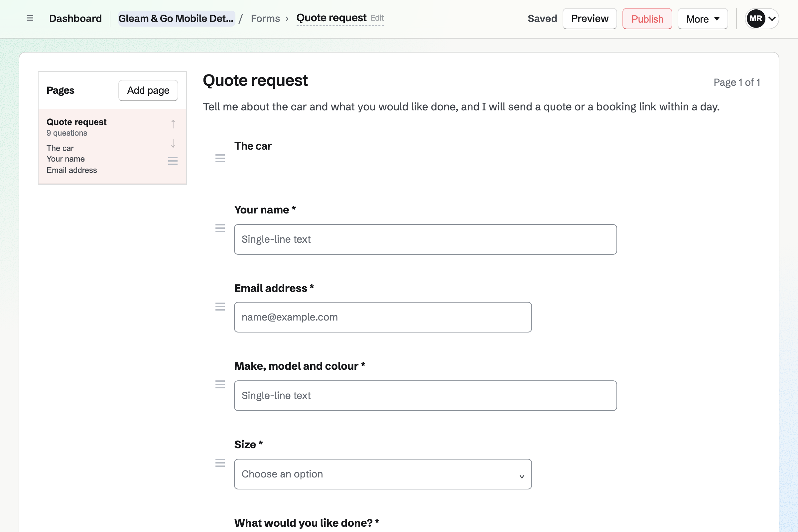Viewport: 798px width, 532px height.
Task: Add a new page
Action: (x=148, y=90)
